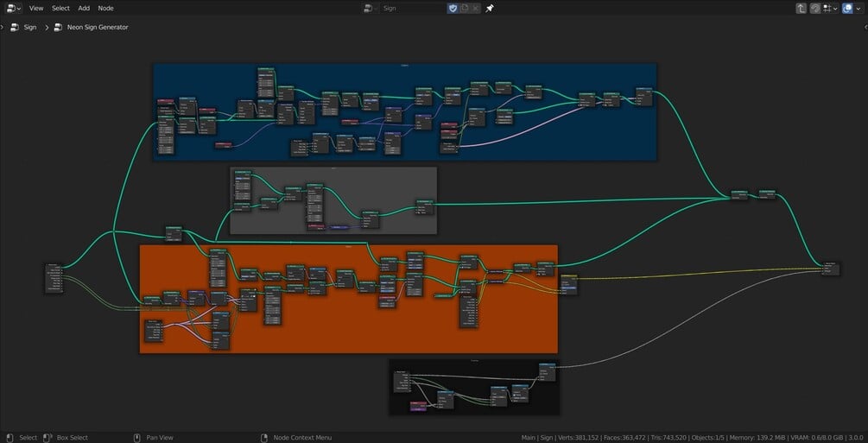The height and width of the screenshot is (443, 868).
Task: Toggle the overlays icon
Action: (x=847, y=9)
